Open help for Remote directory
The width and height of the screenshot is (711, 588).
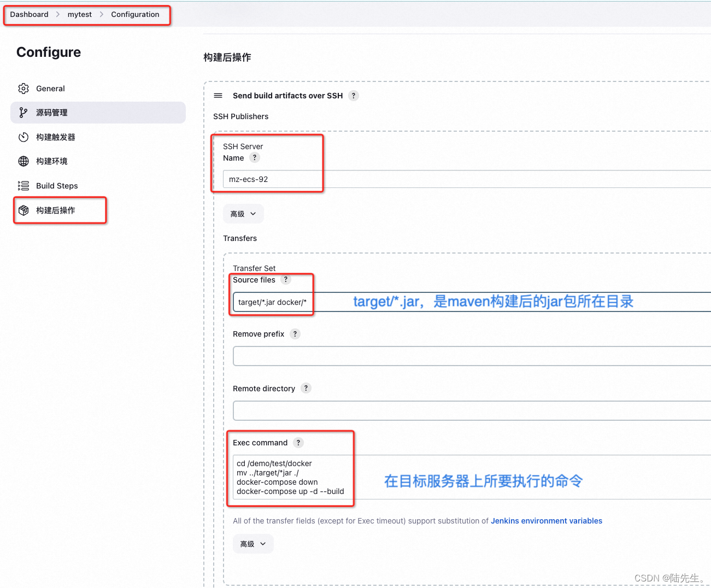pyautogui.click(x=306, y=388)
